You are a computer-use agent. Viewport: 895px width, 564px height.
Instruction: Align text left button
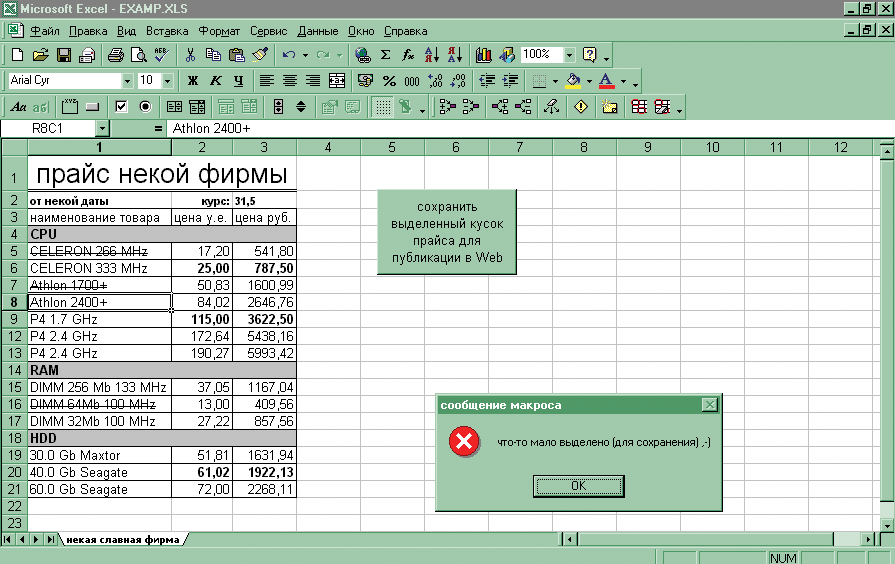[267, 81]
